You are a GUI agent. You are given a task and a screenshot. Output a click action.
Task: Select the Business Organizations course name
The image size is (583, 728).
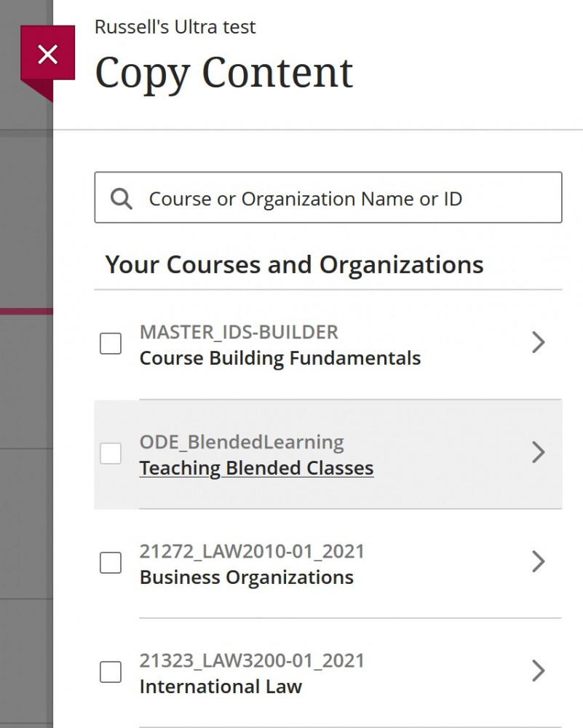click(x=246, y=577)
